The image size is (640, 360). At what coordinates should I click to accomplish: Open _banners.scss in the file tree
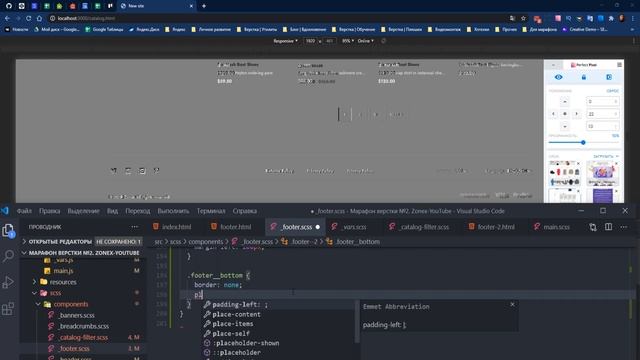(76, 315)
